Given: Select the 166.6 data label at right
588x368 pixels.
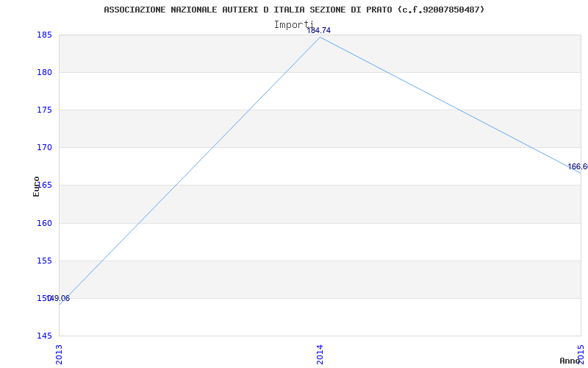Looking at the screenshot, I should tap(578, 167).
